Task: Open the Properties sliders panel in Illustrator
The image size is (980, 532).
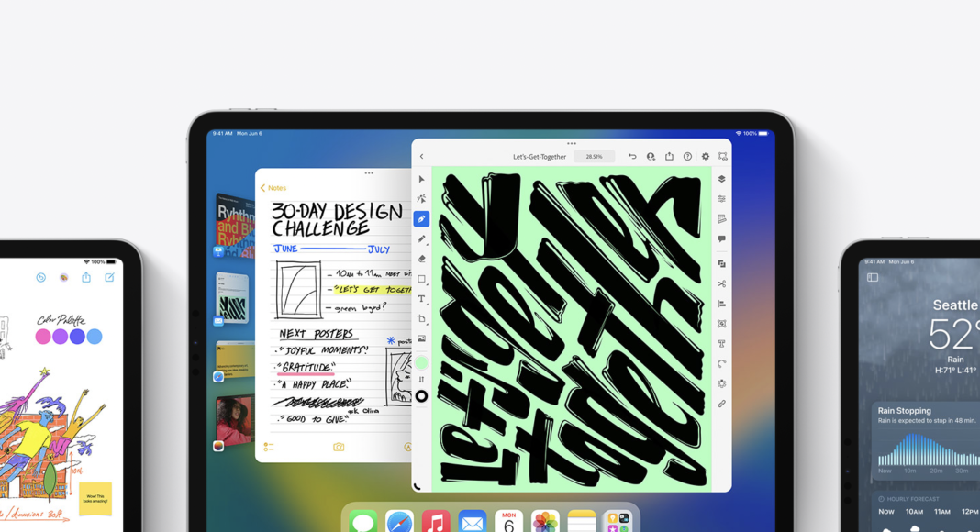Action: tap(722, 199)
